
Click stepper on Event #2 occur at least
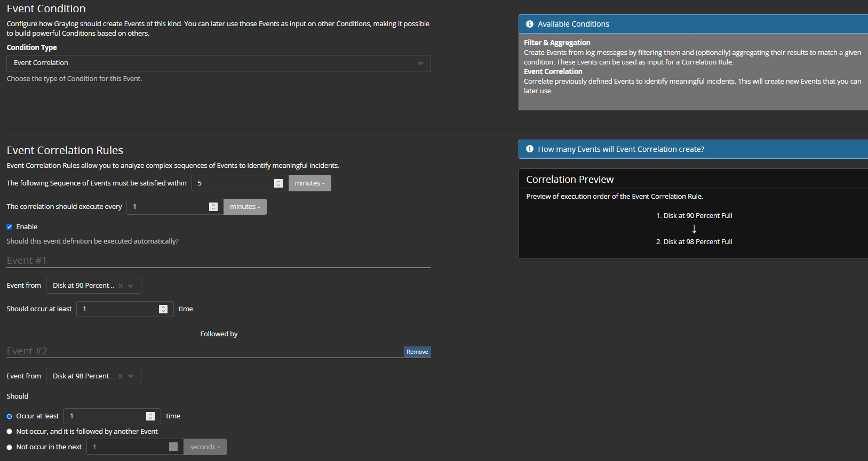point(150,416)
